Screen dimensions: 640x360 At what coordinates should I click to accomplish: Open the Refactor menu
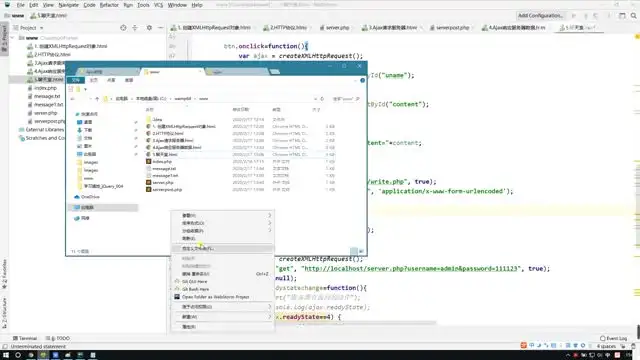109,5
